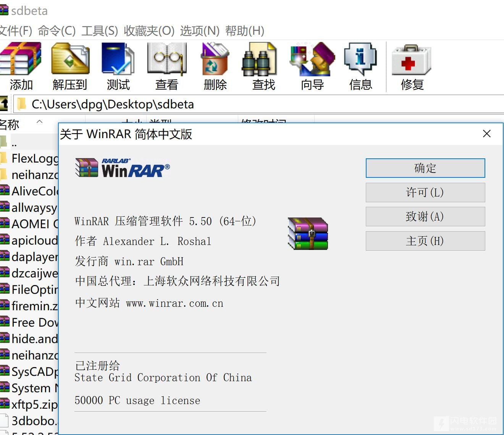Viewport: 504px width, 435px height.
Task: Click the 测试 (Test) toolbar icon
Action: click(118, 58)
